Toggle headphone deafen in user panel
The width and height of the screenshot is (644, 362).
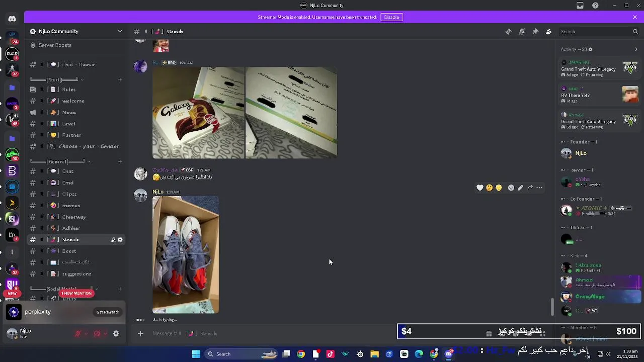tap(97, 333)
